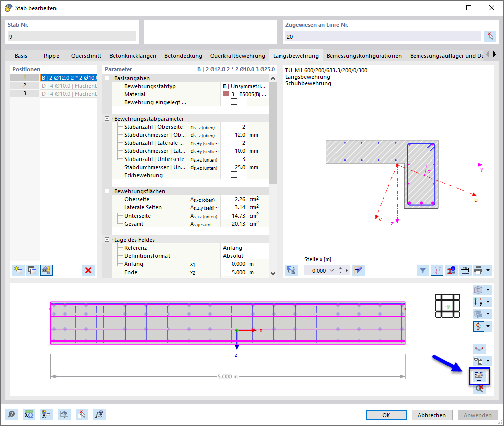Click the magnifier with red X icon
Image resolution: width=504 pixels, height=426 pixels.
479,389
